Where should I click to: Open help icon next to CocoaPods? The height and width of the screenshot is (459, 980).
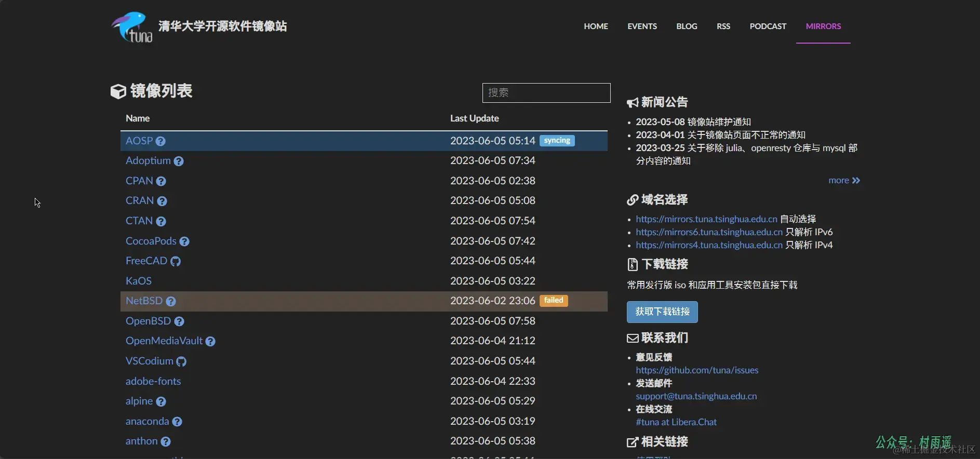coord(184,241)
